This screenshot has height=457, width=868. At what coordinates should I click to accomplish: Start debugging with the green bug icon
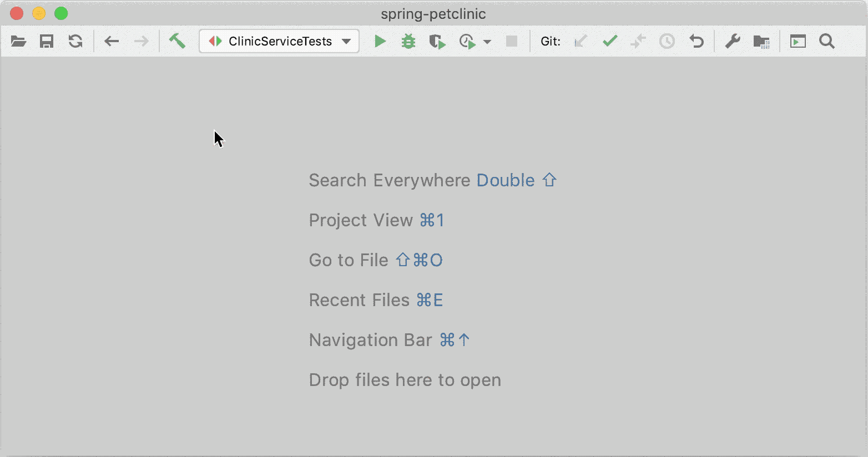coord(408,42)
